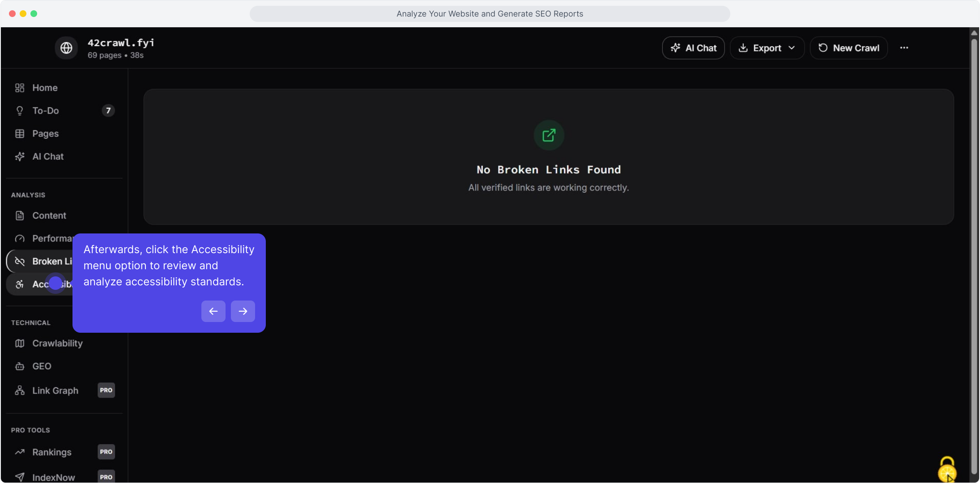Select the GEO menu option
The width and height of the screenshot is (980, 483).
point(41,366)
